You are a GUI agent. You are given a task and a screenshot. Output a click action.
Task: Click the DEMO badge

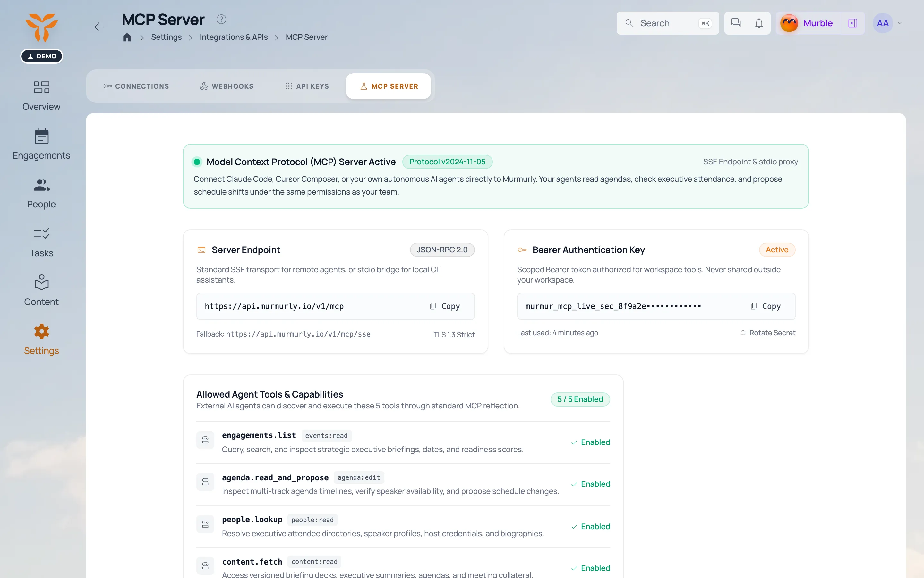42,56
